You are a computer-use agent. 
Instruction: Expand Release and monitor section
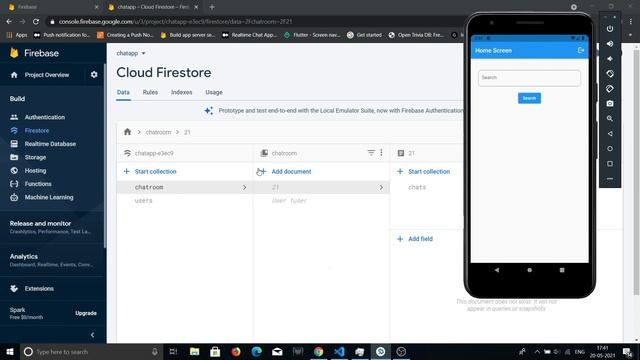point(52,227)
